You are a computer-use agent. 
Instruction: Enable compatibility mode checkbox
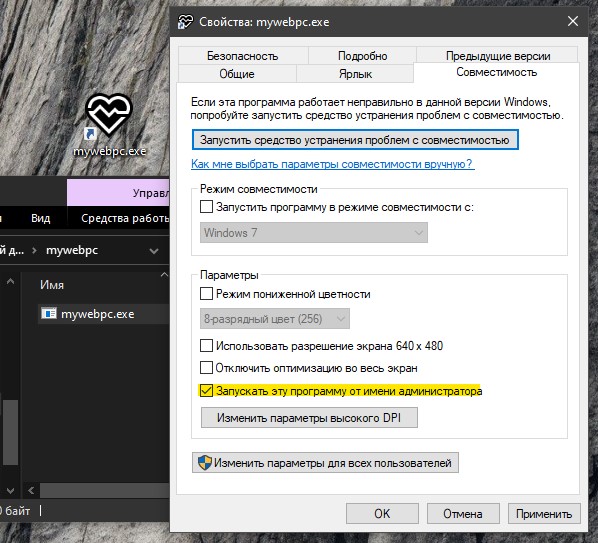tap(206, 207)
